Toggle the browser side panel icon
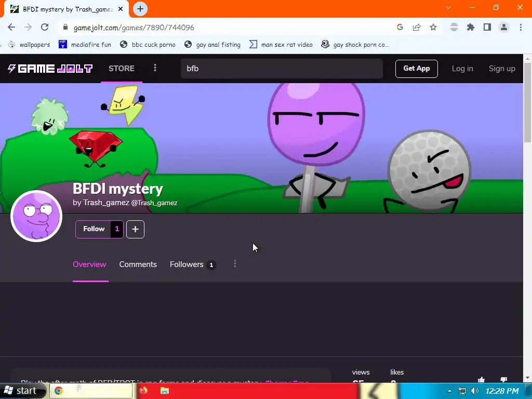The height and width of the screenshot is (399, 532). click(x=487, y=27)
